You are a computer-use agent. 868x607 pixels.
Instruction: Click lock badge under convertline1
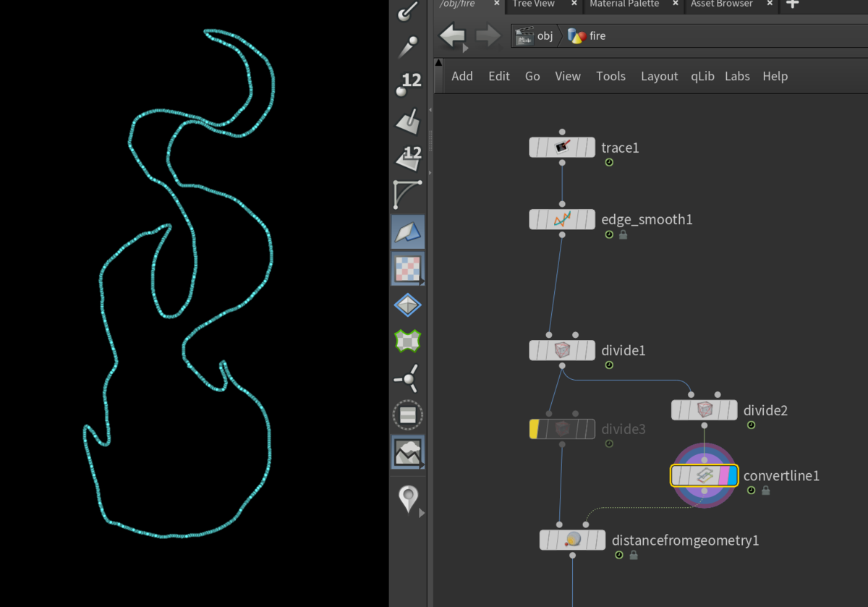pyautogui.click(x=765, y=491)
